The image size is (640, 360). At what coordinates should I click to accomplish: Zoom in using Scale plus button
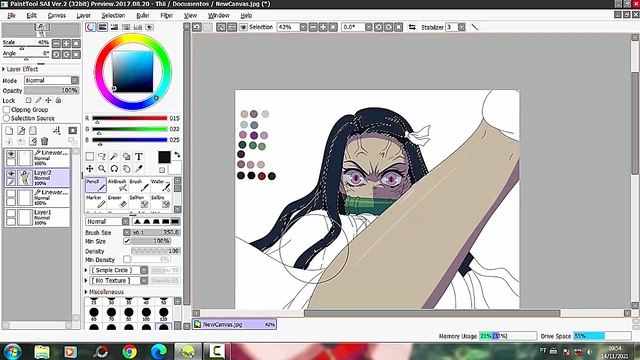coord(66,43)
